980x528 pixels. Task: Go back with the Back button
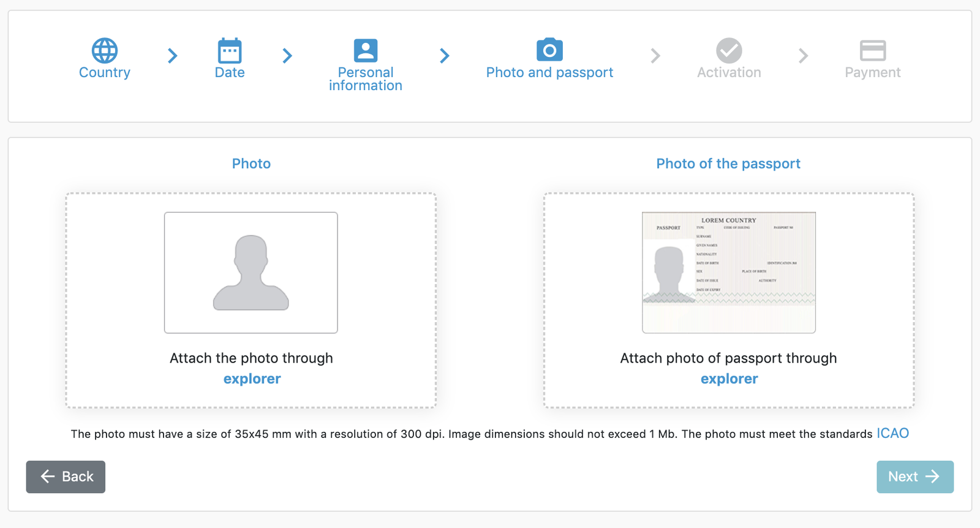tap(66, 477)
